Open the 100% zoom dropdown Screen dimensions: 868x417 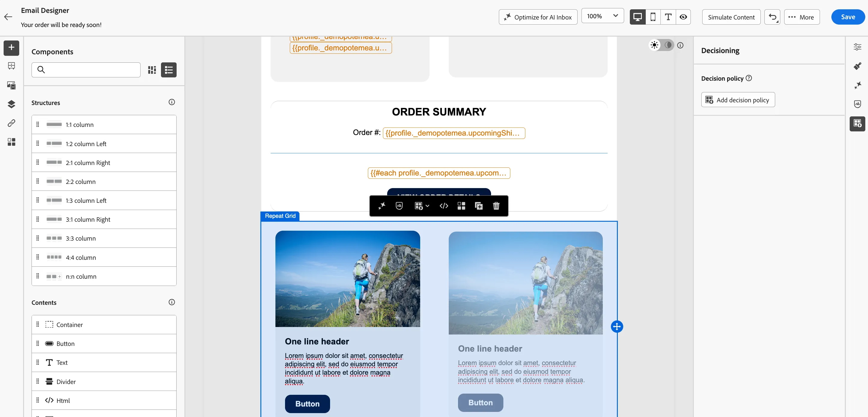coord(602,16)
